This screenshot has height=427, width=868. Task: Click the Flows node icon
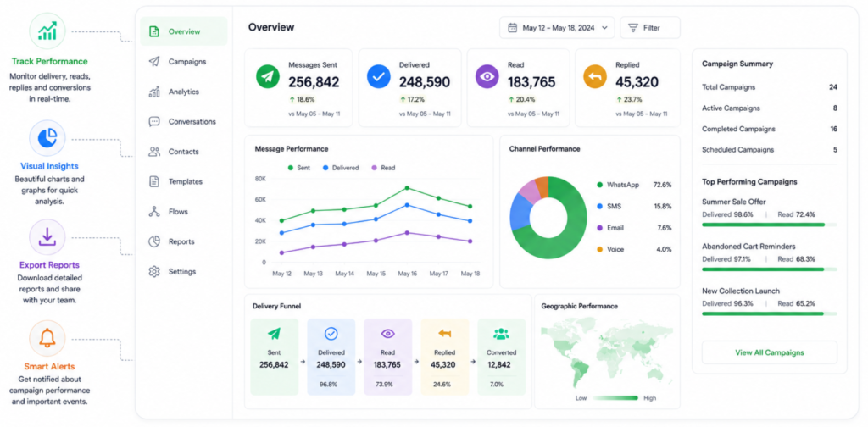coord(154,211)
